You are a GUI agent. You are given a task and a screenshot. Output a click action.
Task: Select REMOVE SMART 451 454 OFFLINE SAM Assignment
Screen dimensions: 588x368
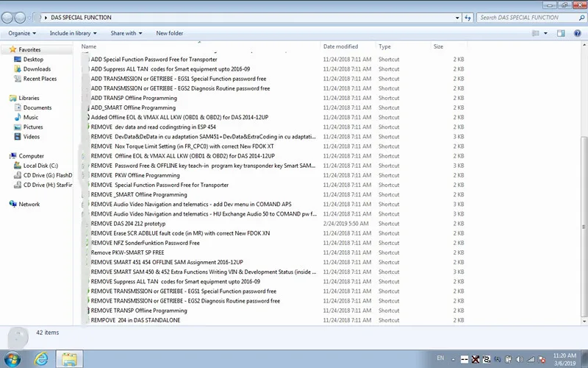167,262
